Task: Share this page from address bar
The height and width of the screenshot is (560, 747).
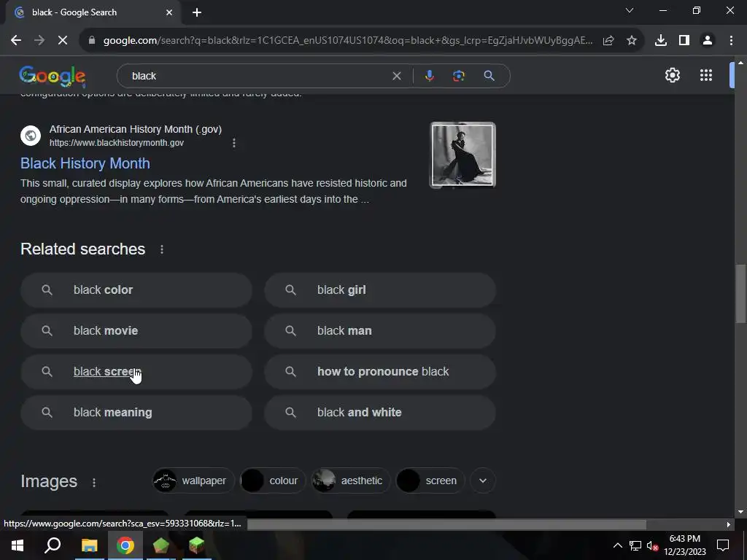Action: coord(608,41)
